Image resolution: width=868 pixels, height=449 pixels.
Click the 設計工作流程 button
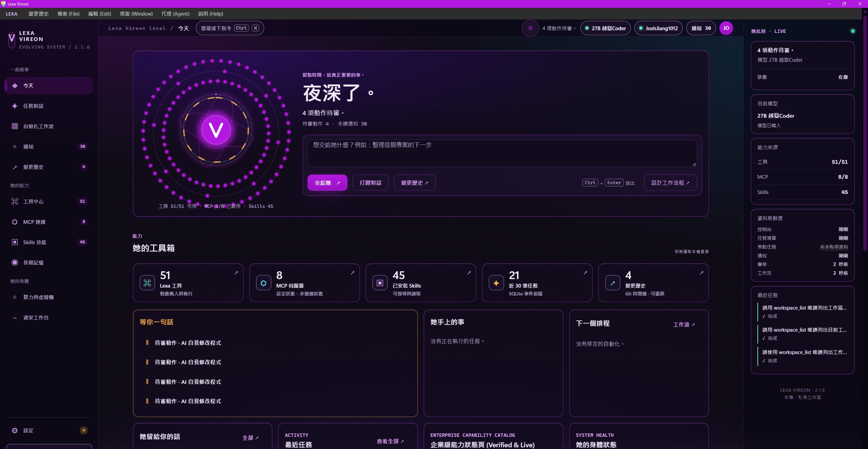point(670,183)
